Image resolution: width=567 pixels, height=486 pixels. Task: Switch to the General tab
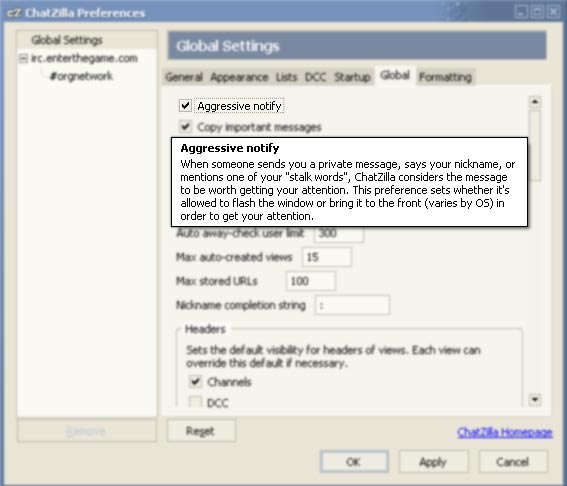click(x=184, y=77)
